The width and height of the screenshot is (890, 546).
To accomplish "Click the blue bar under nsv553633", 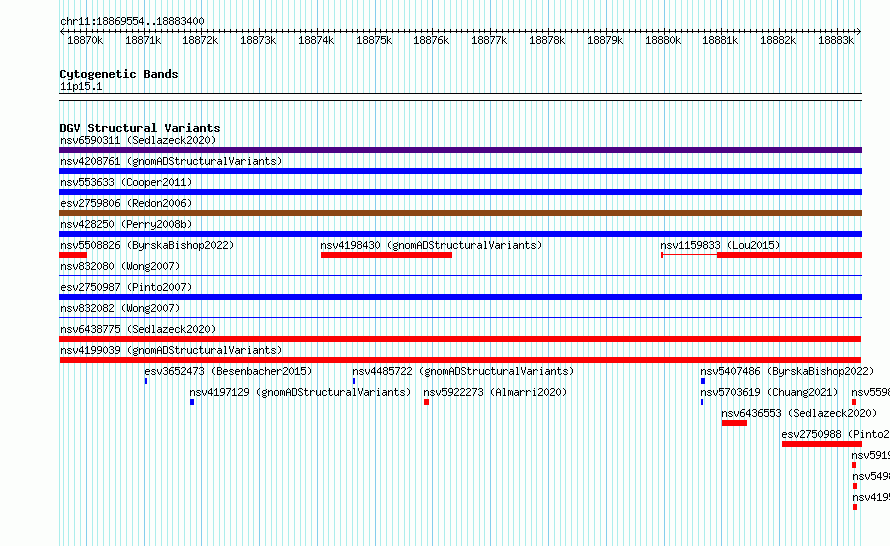I will [460, 192].
